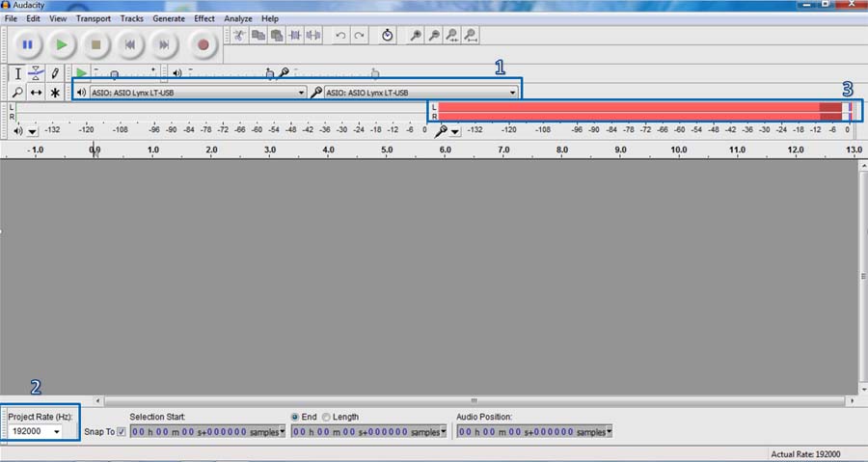The image size is (868, 462).
Task: Click the red Record button
Action: tap(203, 44)
